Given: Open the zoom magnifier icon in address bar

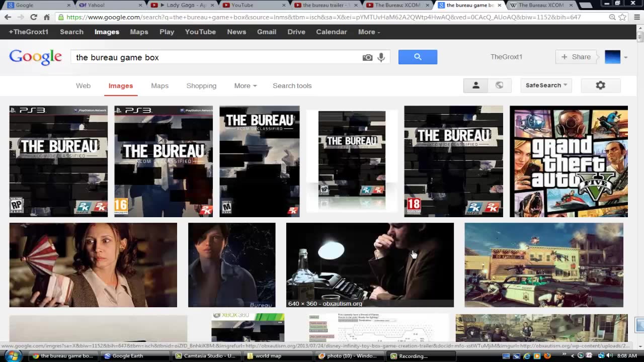Looking at the screenshot, I should point(612,17).
